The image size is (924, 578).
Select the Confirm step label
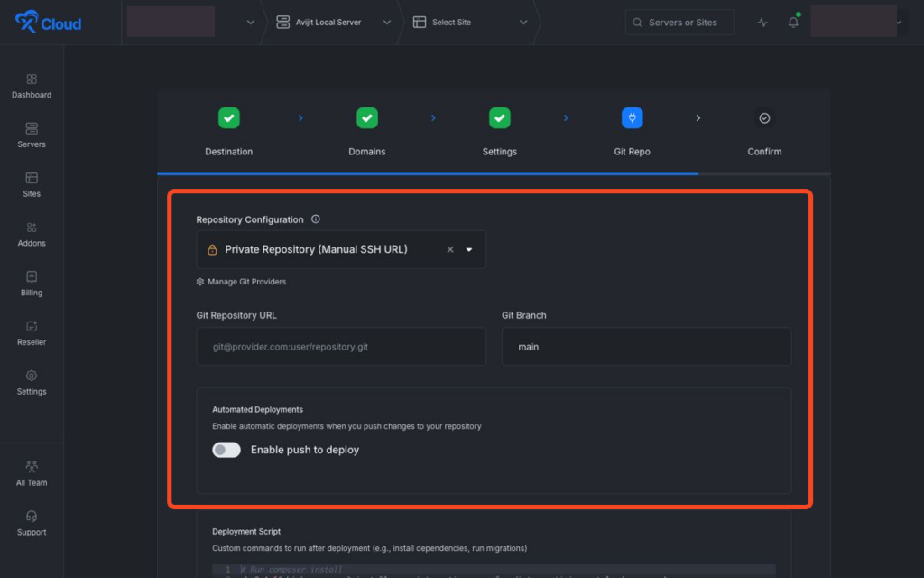764,152
